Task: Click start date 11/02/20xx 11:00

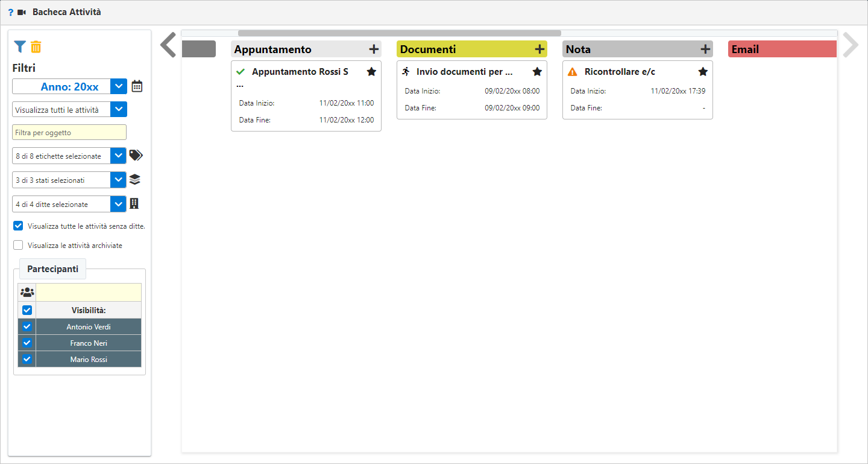Action: point(347,103)
